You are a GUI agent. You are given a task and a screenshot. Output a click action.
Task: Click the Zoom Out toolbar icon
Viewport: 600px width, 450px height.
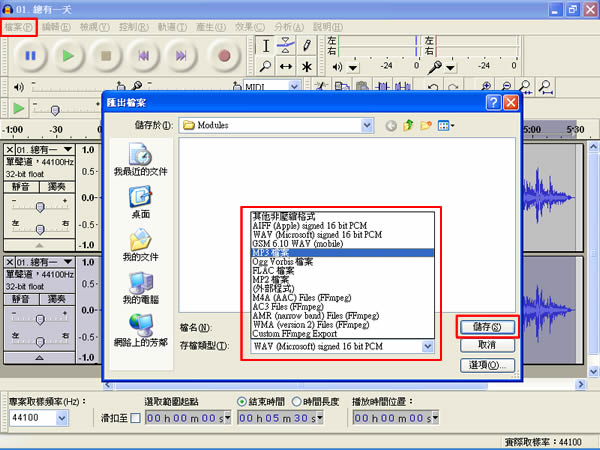click(x=506, y=86)
